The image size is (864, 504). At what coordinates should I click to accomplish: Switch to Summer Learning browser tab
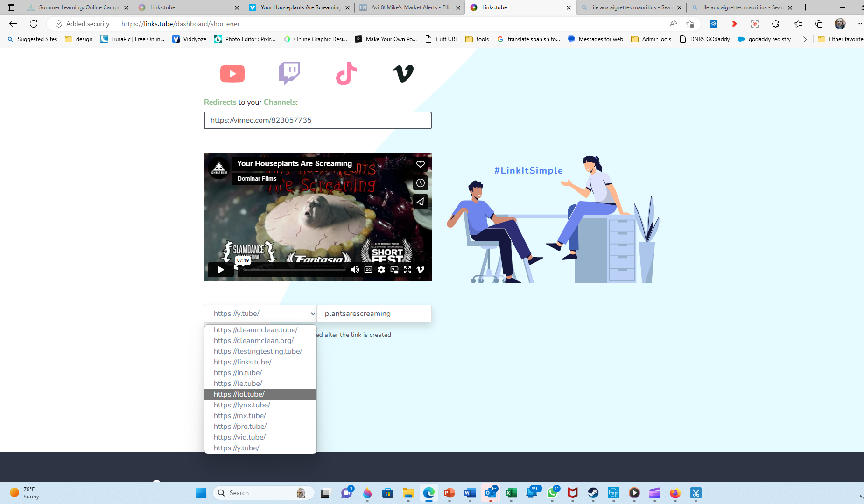click(x=77, y=7)
